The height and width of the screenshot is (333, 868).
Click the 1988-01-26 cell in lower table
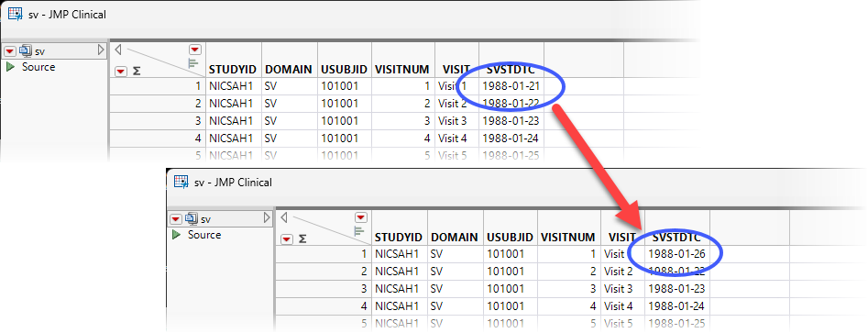676,254
